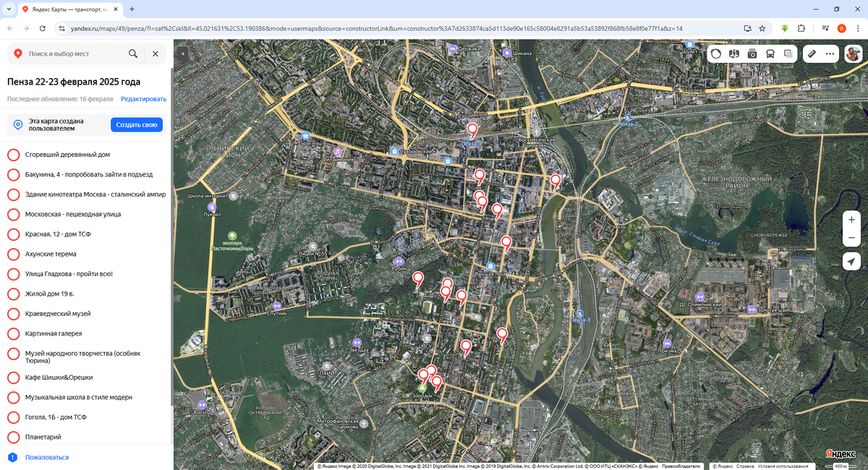Viewport: 868px width, 470px height.
Task: Reload the page in browser
Action: tap(43, 28)
